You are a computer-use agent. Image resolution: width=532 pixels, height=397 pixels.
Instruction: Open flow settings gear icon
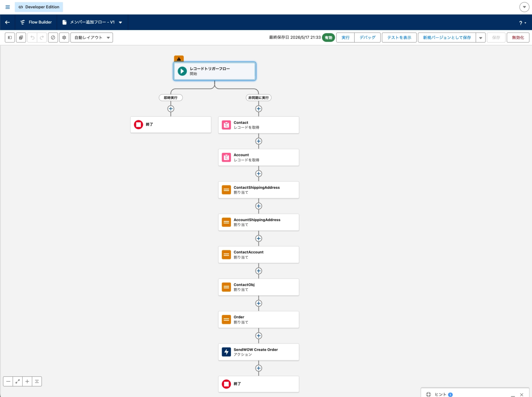tap(64, 38)
